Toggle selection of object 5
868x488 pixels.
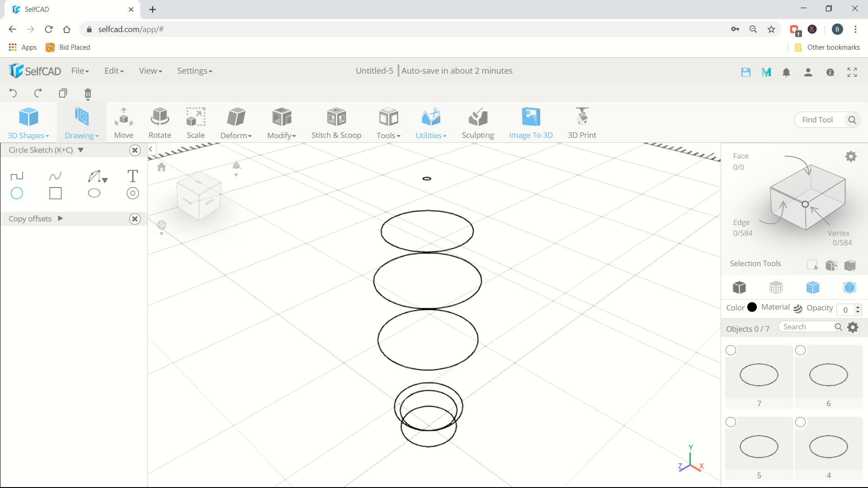[731, 422]
